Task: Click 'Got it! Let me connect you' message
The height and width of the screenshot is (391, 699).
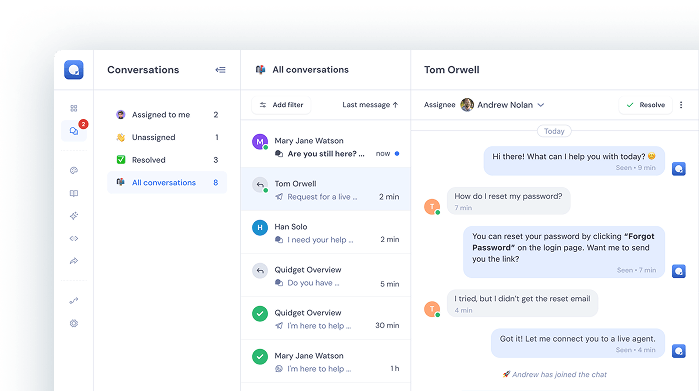Action: click(578, 343)
